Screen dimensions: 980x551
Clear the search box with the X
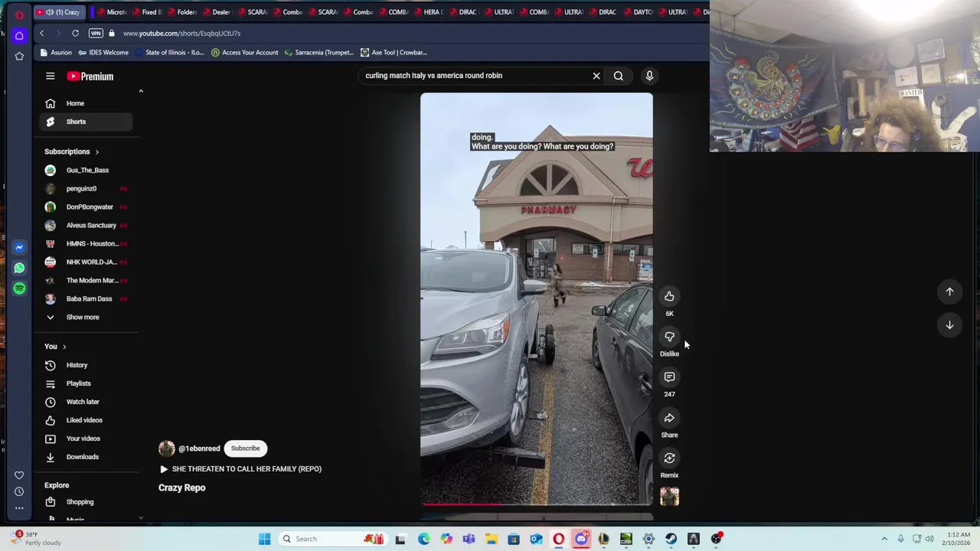(x=596, y=76)
